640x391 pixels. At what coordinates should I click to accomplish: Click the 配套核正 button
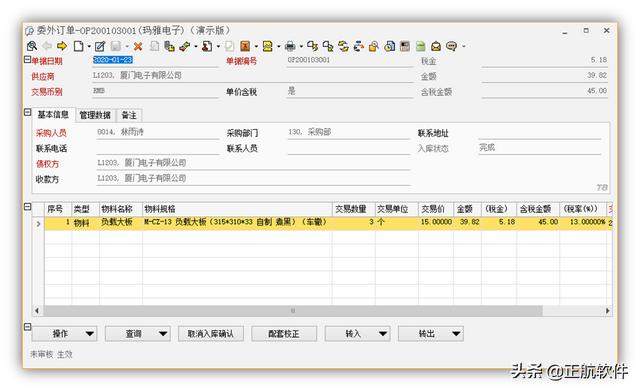(284, 334)
